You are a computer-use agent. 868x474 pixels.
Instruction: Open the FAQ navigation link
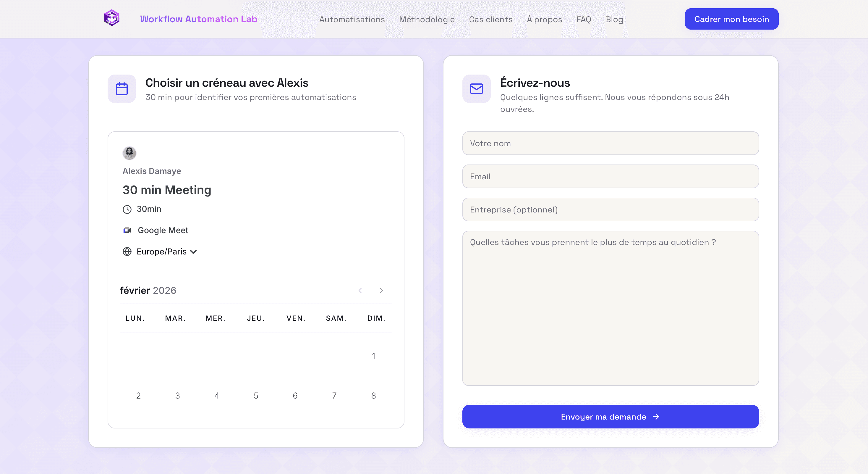point(583,19)
